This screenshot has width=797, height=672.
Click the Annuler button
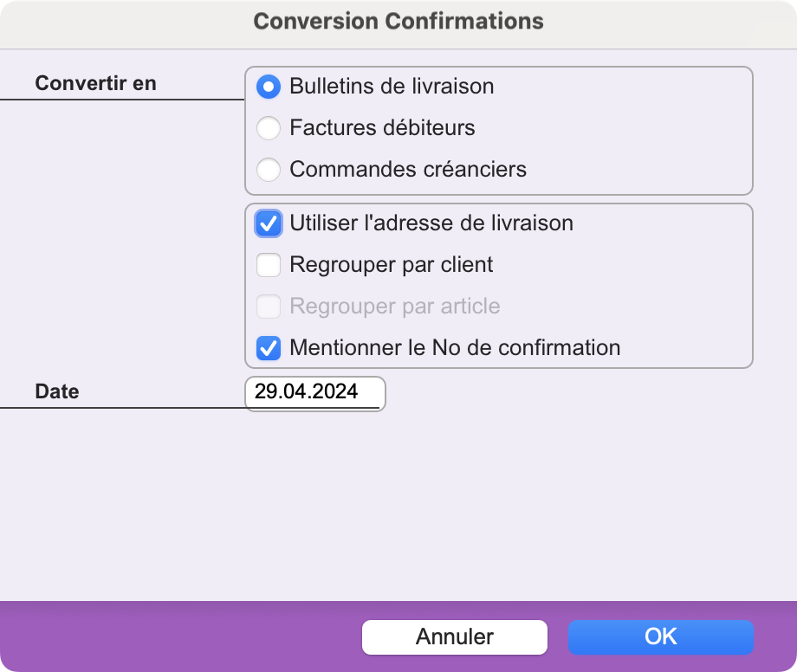pos(455,637)
